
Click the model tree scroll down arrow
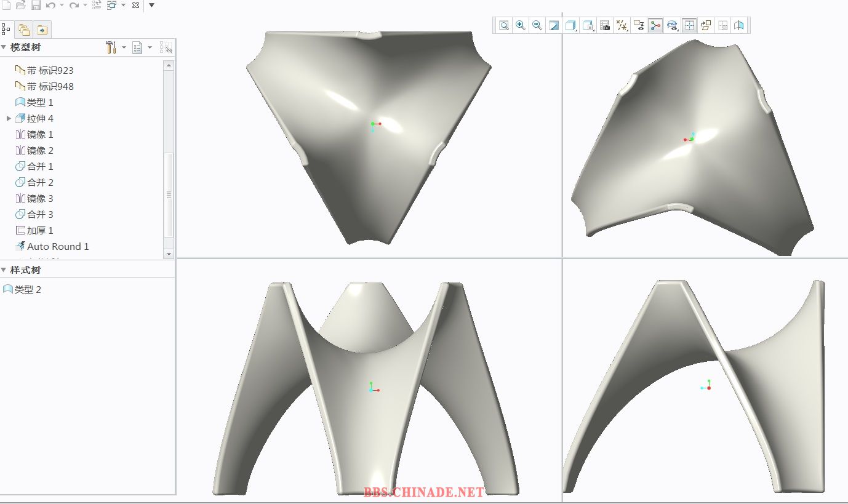(169, 254)
